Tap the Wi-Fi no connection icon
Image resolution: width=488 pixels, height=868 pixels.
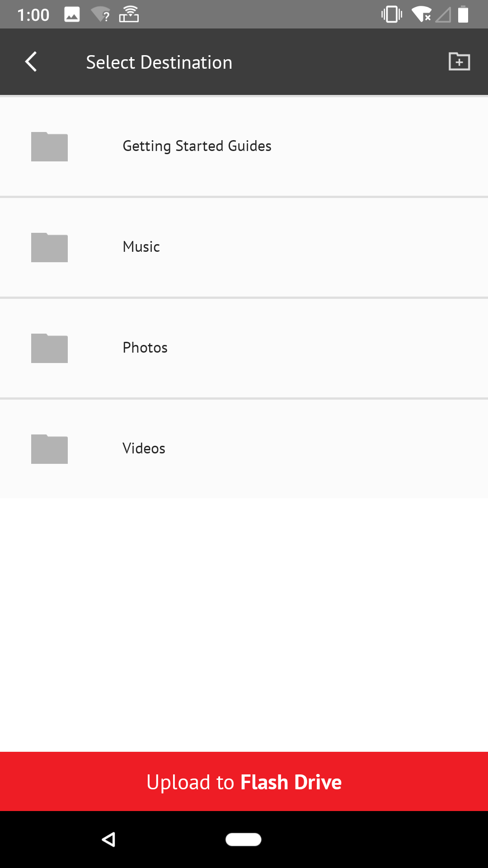[421, 14]
